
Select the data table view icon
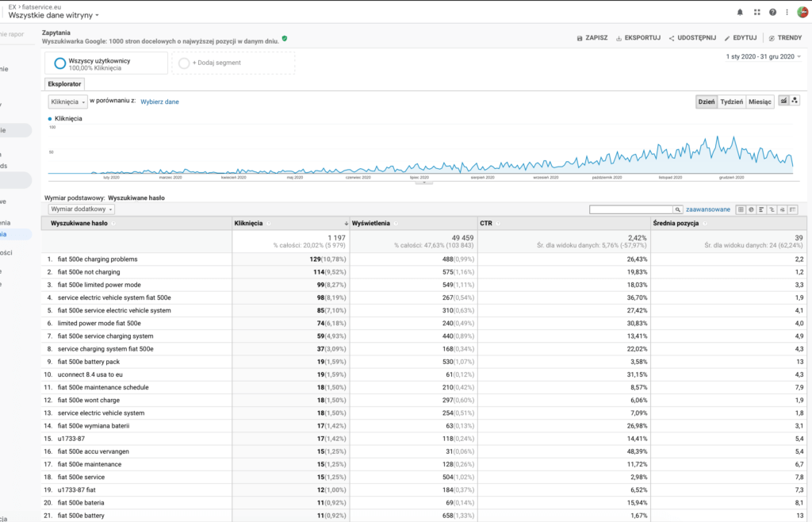coord(741,209)
